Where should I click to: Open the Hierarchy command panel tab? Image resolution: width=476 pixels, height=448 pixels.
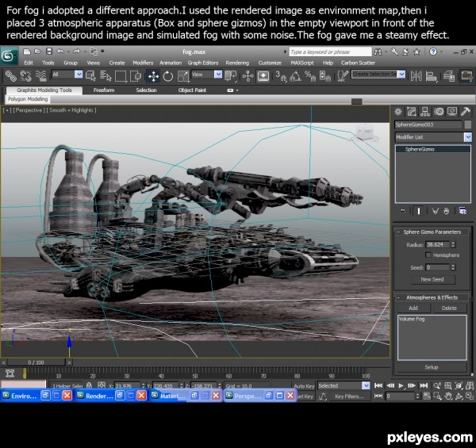click(x=425, y=112)
